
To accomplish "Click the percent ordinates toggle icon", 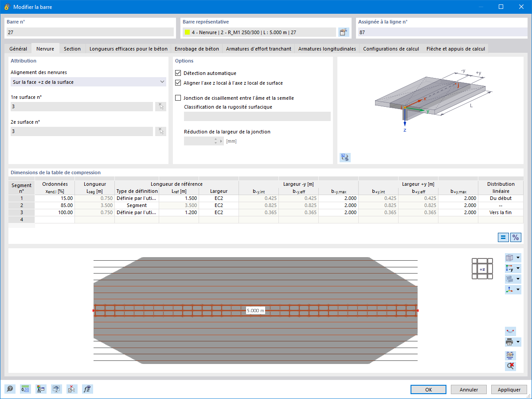I will 516,237.
